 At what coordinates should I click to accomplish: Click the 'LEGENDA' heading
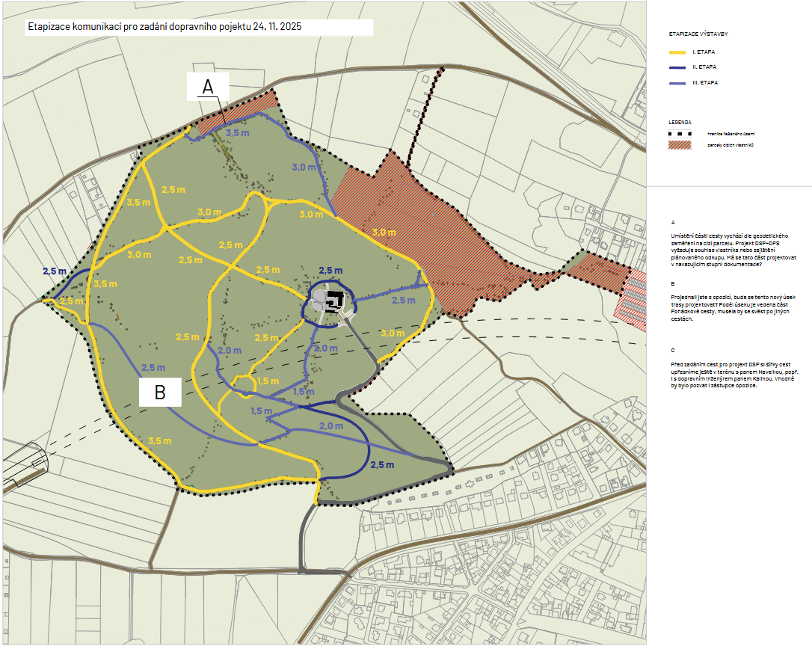point(680,121)
